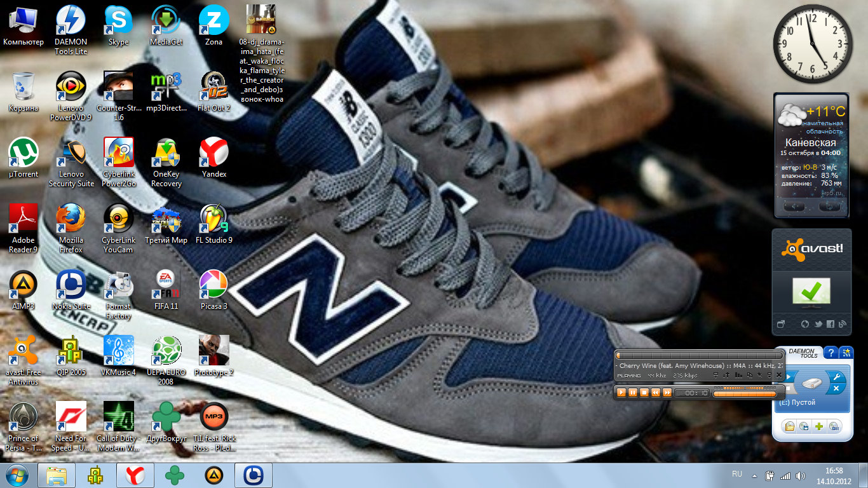Image resolution: width=868 pixels, height=488 pixels.
Task: Select the Nokia Suite desktop shortcut
Action: tap(71, 290)
